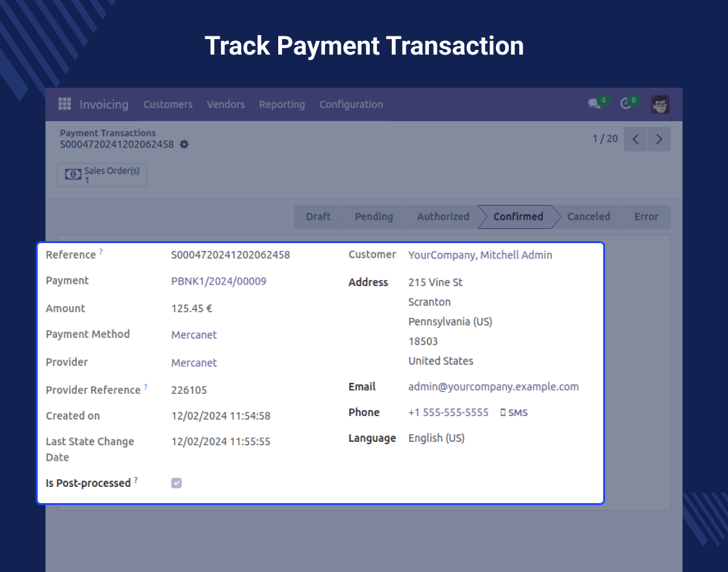Click the phone number +1 555-555-5555
Image resolution: width=728 pixels, height=572 pixels.
(448, 412)
